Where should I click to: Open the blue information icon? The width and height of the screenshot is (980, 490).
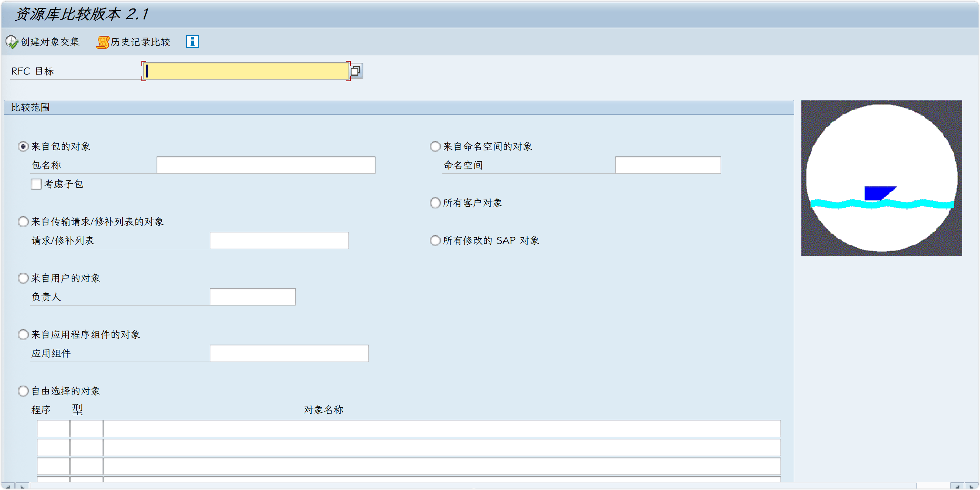(192, 41)
